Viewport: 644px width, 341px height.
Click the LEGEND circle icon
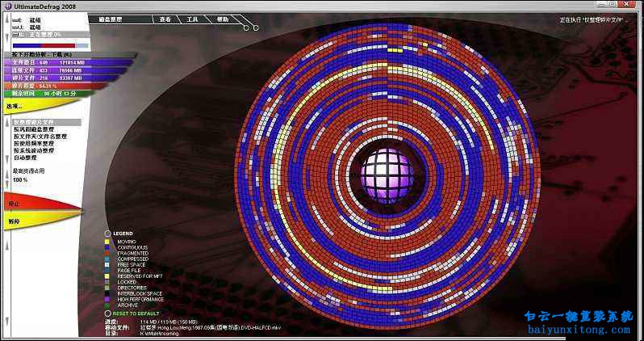107,234
